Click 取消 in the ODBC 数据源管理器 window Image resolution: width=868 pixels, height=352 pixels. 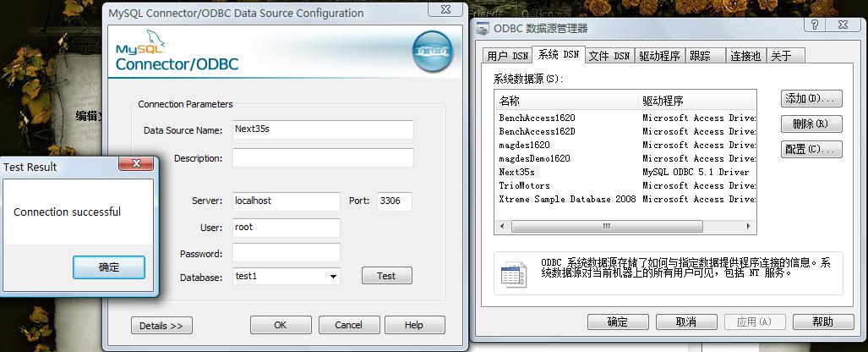[686, 322]
